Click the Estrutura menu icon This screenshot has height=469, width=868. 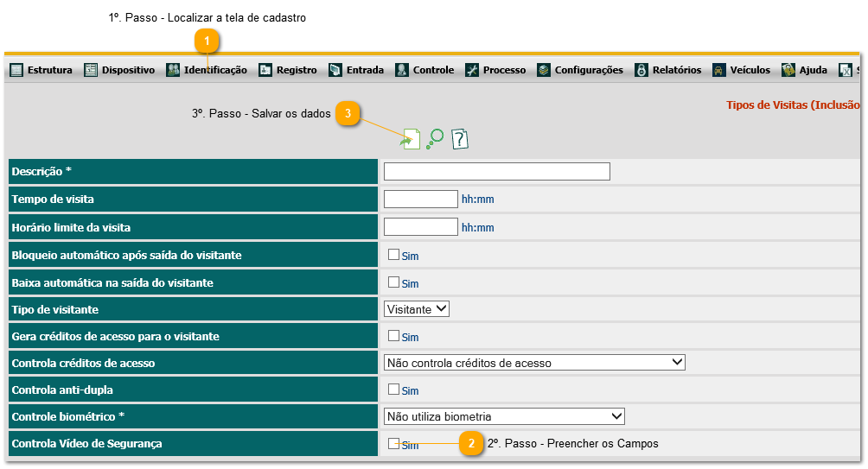tap(16, 70)
